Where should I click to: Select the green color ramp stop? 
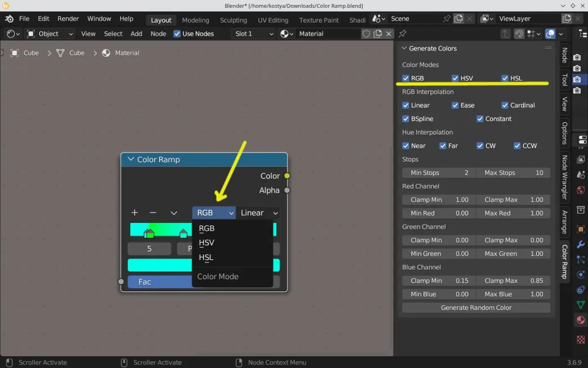coord(150,233)
